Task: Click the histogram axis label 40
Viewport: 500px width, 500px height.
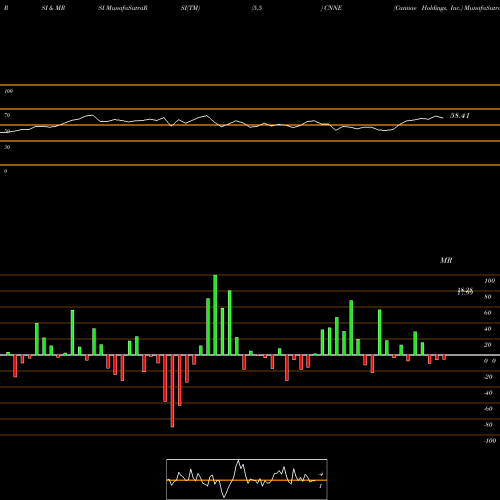Action: [488, 329]
